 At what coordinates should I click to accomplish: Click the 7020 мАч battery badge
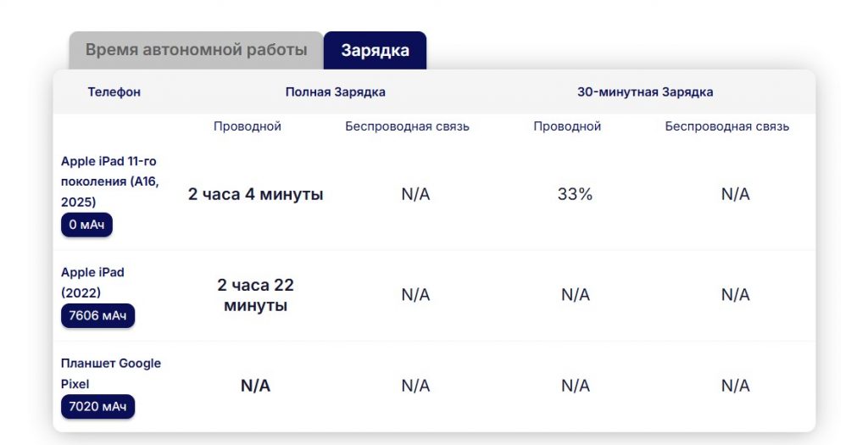(x=97, y=407)
